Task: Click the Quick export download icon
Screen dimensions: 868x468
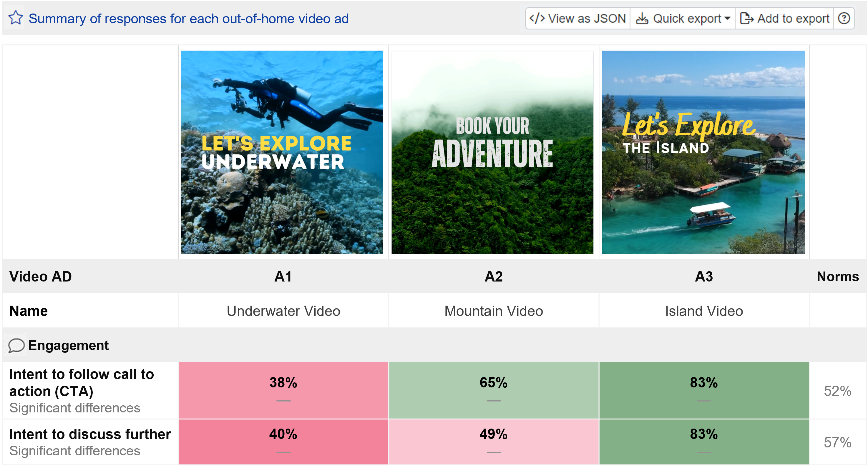Action: pos(642,18)
